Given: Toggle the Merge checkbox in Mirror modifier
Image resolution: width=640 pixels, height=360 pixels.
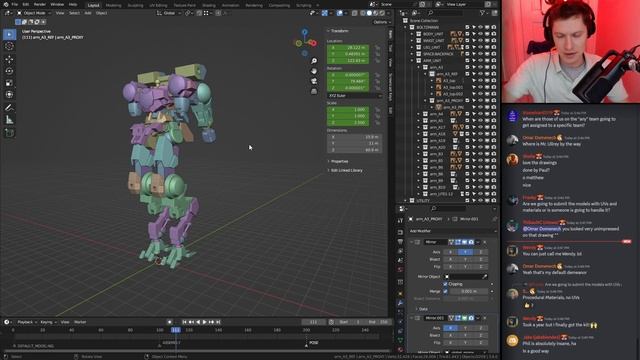Looking at the screenshot, I should 445,291.
